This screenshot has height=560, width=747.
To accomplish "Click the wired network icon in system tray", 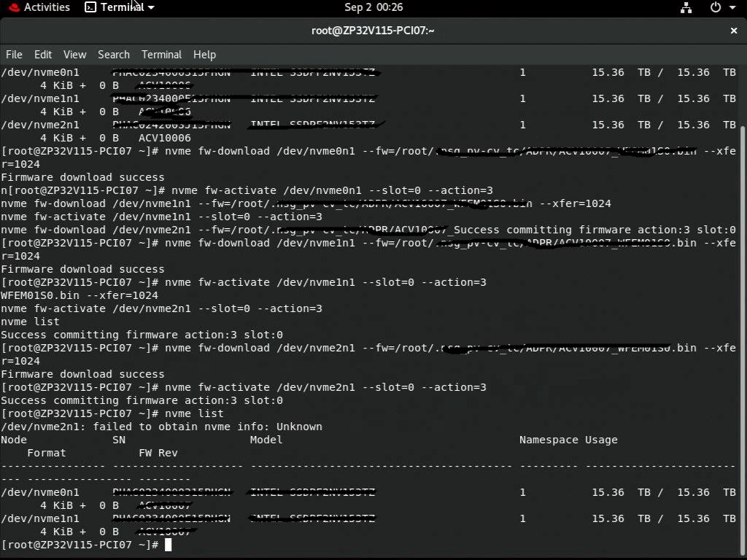I will click(x=686, y=7).
